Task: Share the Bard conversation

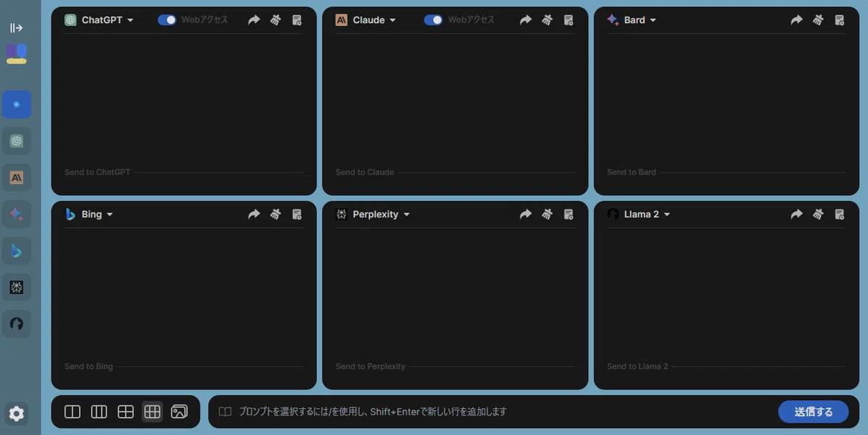Action: tap(796, 20)
